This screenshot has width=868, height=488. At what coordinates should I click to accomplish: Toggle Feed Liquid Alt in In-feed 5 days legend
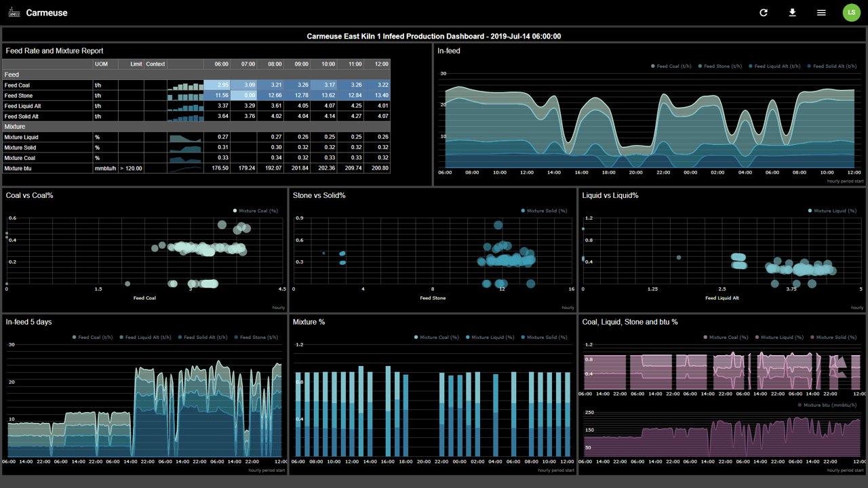tap(145, 337)
